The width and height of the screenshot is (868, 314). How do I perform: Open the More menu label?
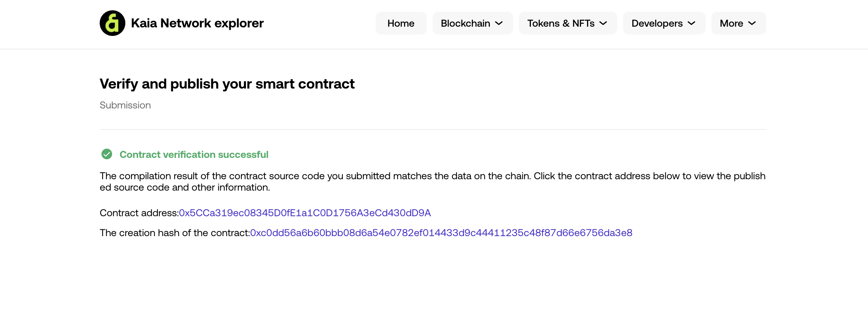point(731,23)
